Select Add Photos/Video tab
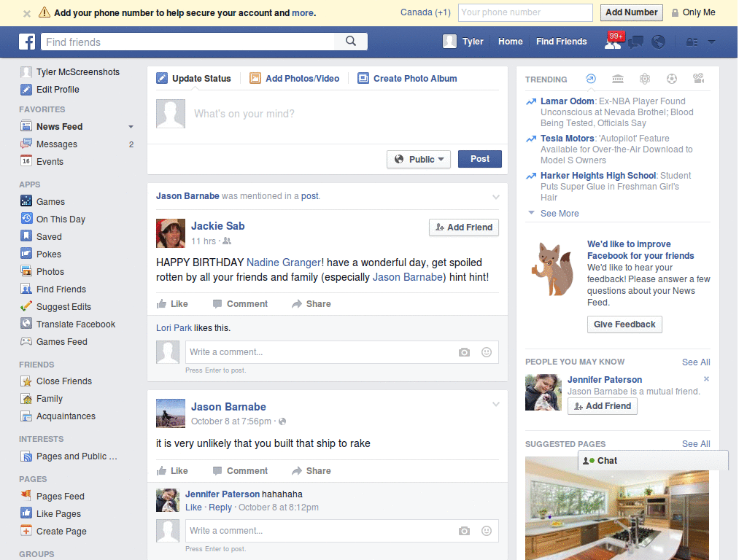The image size is (747, 560). tap(295, 79)
